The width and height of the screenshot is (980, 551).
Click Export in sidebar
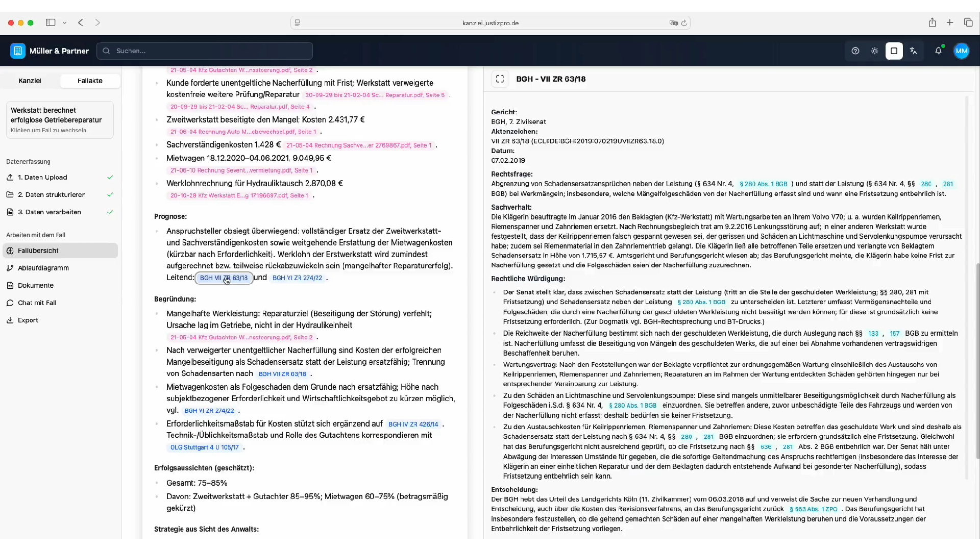click(x=28, y=320)
